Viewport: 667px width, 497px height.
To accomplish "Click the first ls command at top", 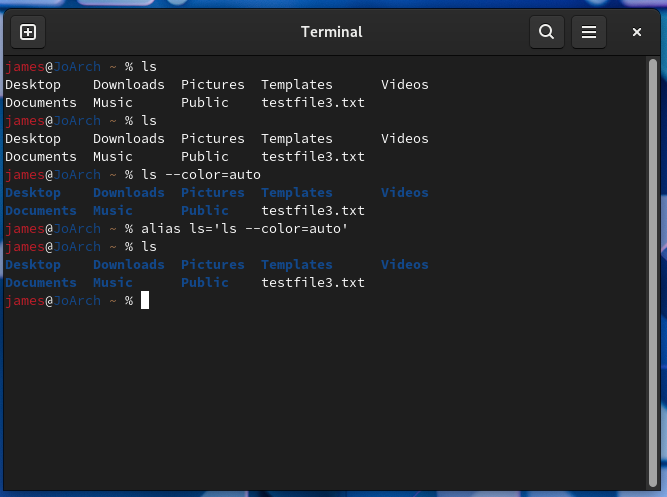I will click(149, 67).
